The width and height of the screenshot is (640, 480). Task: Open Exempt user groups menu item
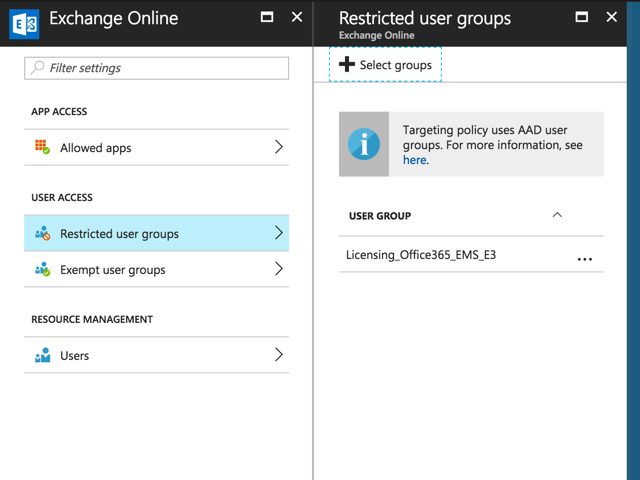click(x=157, y=269)
